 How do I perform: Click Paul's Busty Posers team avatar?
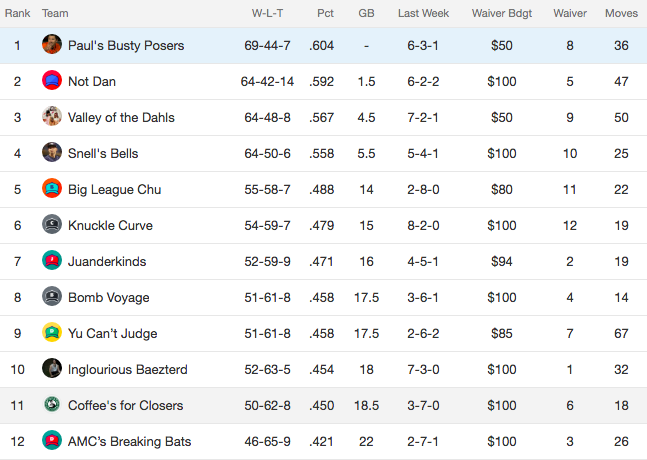[52, 45]
